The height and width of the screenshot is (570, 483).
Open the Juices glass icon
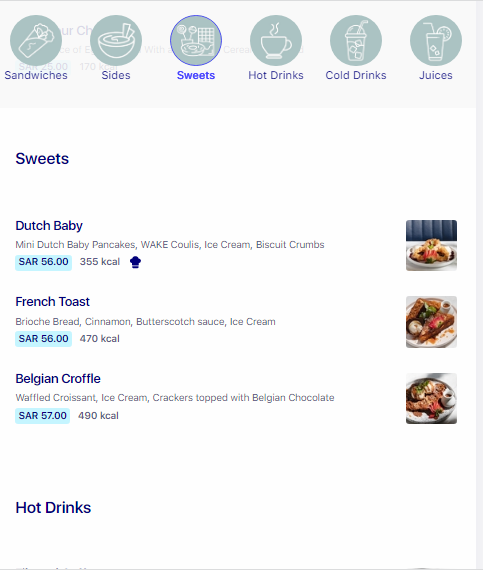tap(436, 40)
